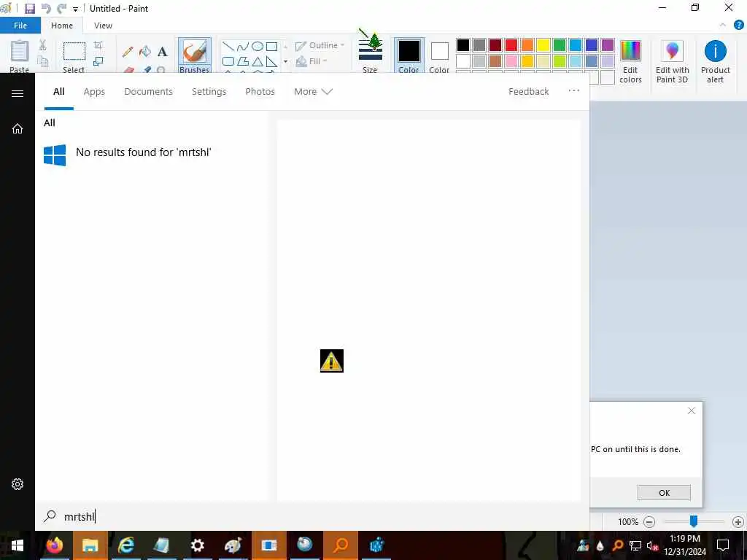The image size is (747, 560).
Task: Close the notification dialog with the X
Action: pos(692,411)
